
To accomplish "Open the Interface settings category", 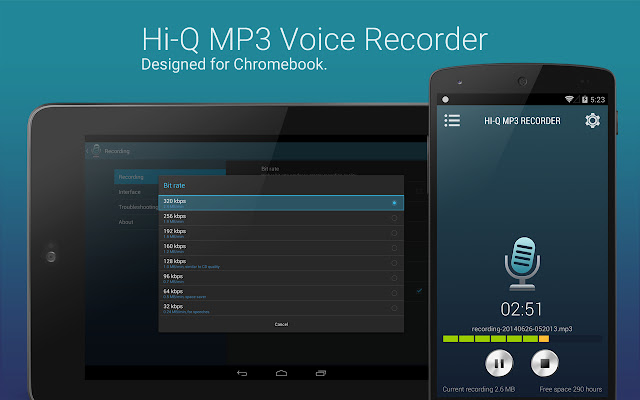I will click(136, 192).
